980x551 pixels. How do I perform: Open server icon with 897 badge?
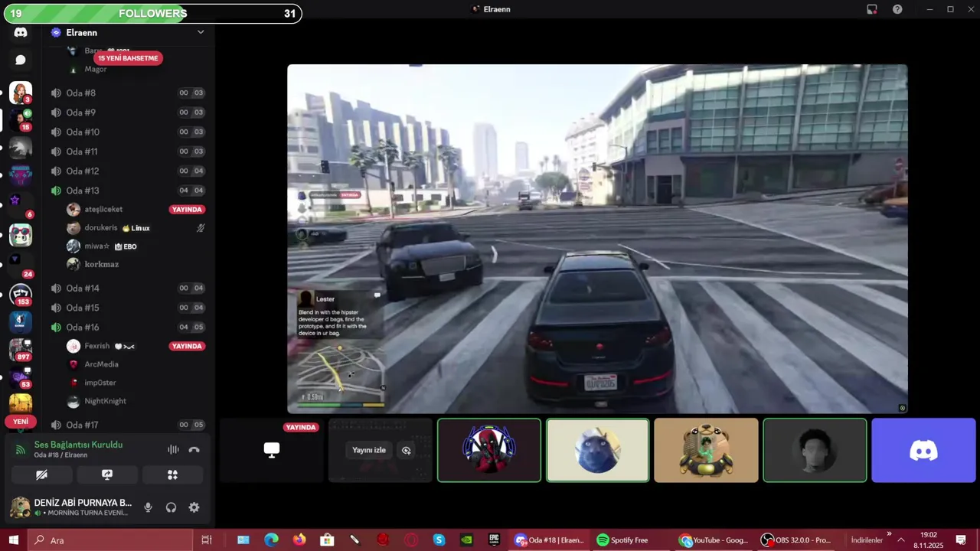pos(21,350)
